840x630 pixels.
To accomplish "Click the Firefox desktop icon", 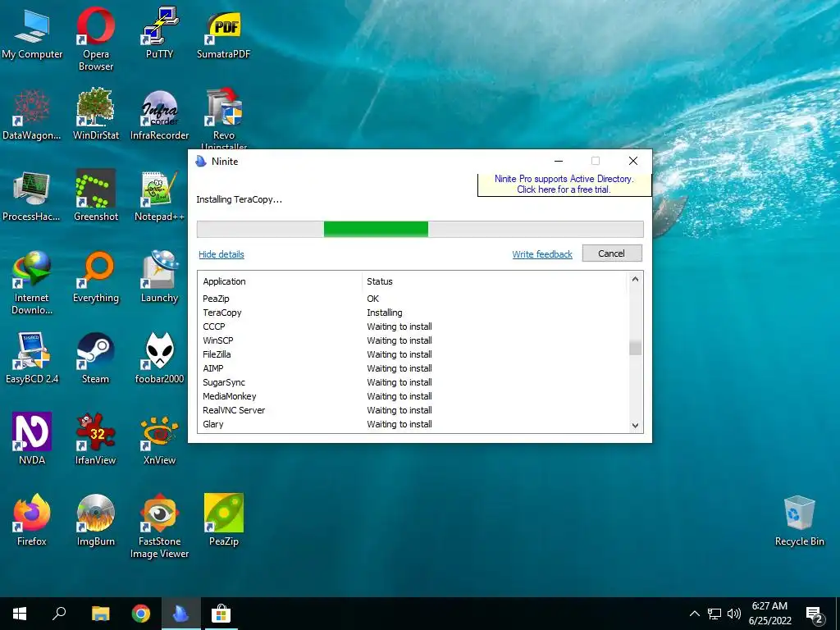I will [x=32, y=521].
